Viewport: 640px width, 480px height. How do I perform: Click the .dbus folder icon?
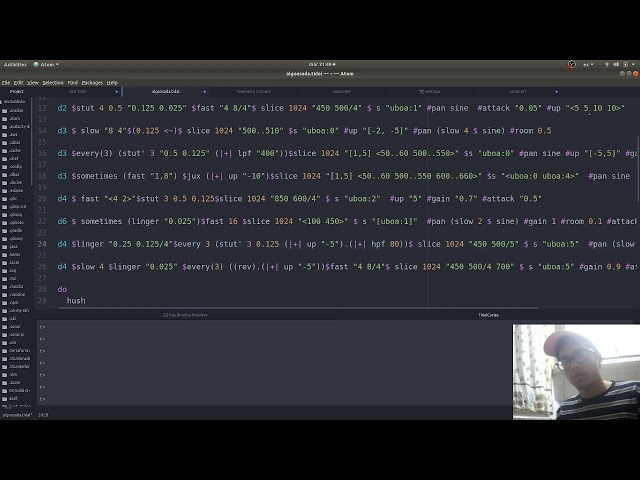click(x=4, y=174)
